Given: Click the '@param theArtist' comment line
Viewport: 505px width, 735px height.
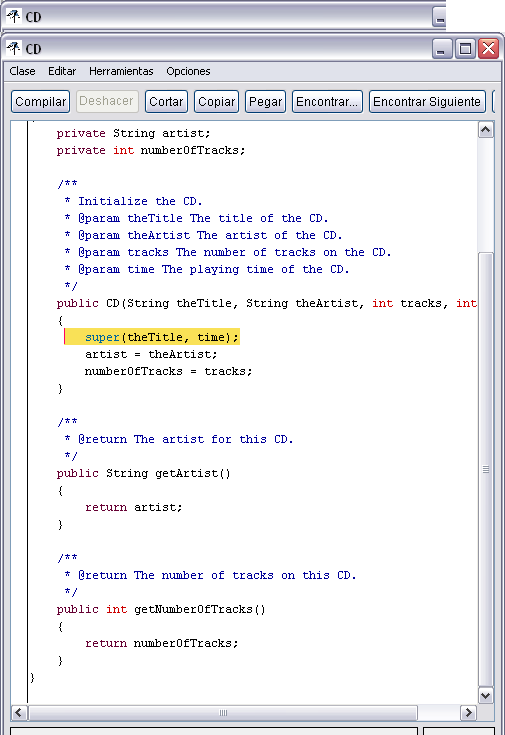Looking at the screenshot, I should pyautogui.click(x=204, y=235).
